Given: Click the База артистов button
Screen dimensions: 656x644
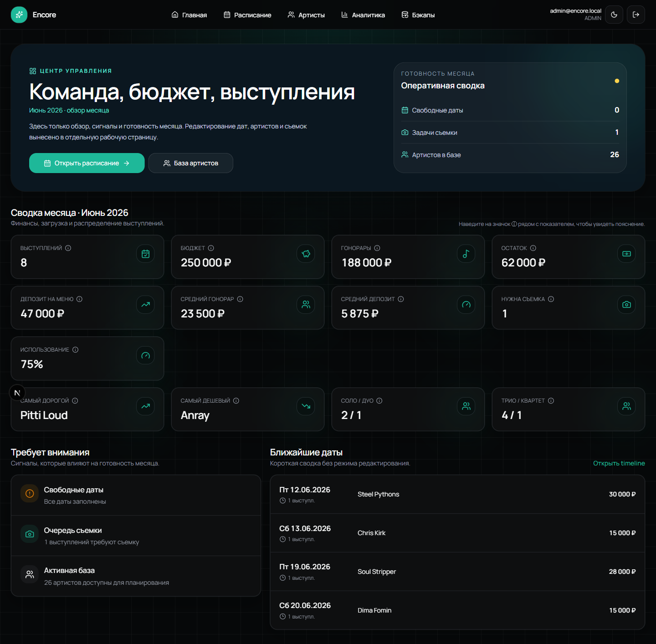Looking at the screenshot, I should [191, 163].
